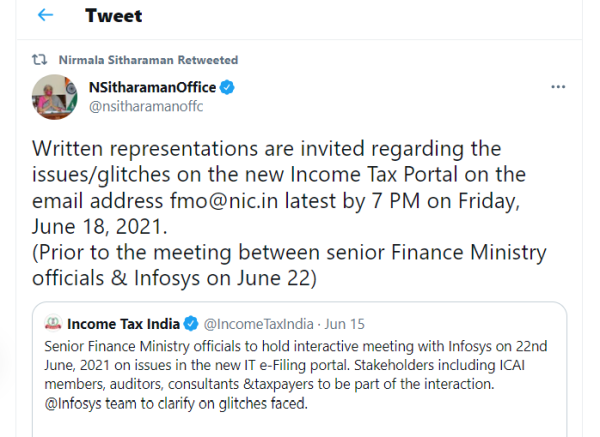The height and width of the screenshot is (437, 600).
Task: Click the 'Tweet' page heading
Action: coord(113,16)
